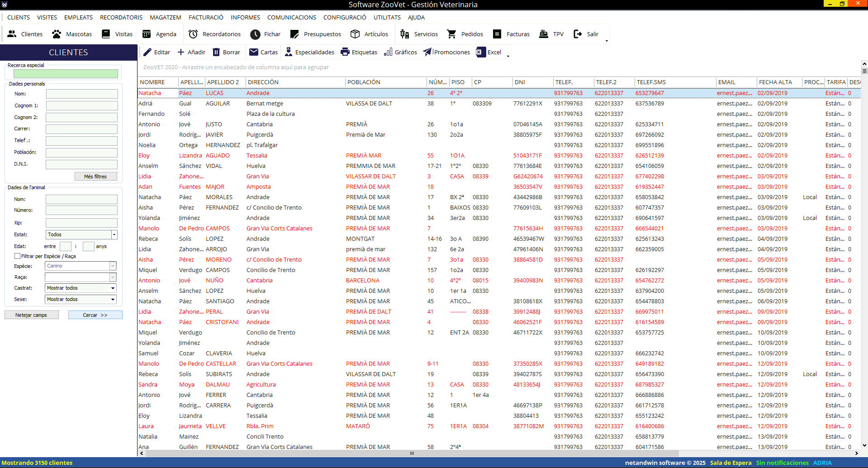
Task: Open the Especialidades icon
Action: (289, 52)
